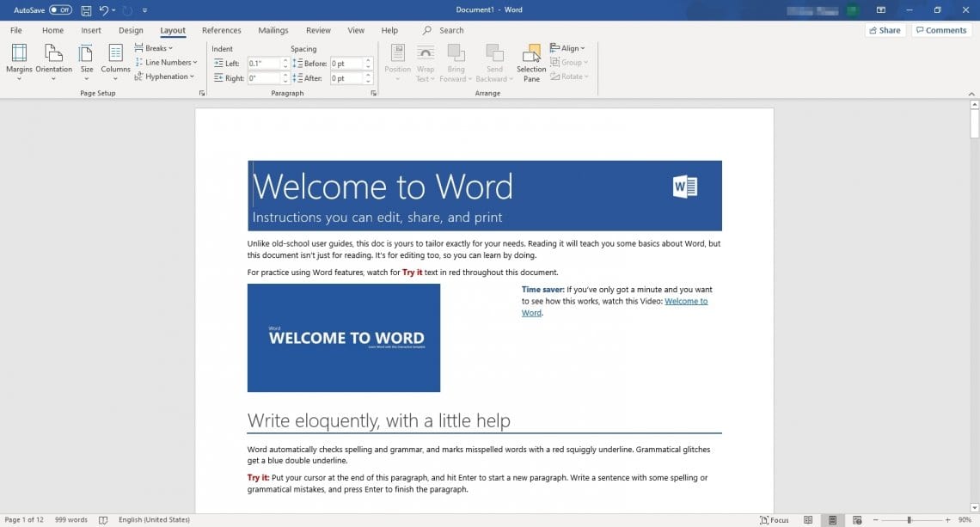This screenshot has height=527, width=980.
Task: Click the Selection Pane icon
Action: click(x=530, y=61)
